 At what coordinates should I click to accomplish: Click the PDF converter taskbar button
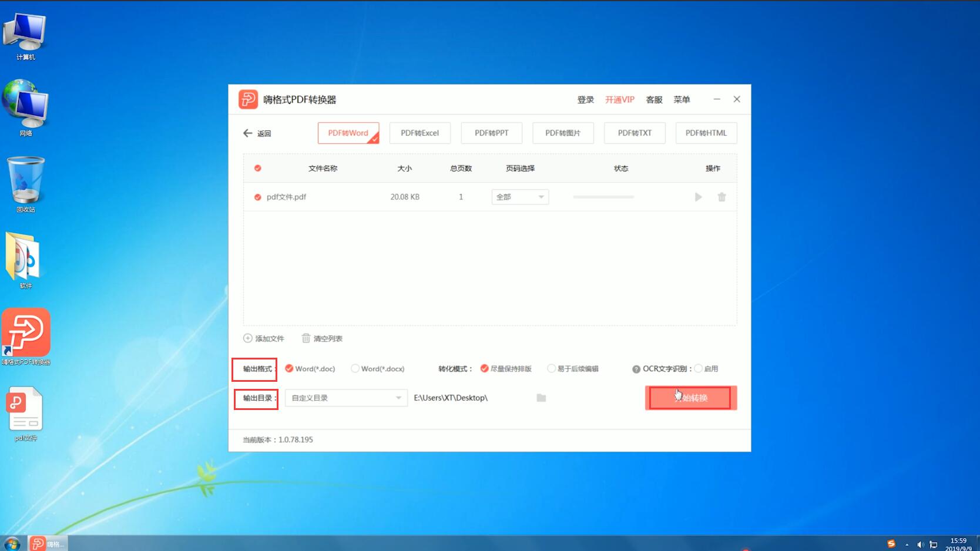tap(48, 544)
